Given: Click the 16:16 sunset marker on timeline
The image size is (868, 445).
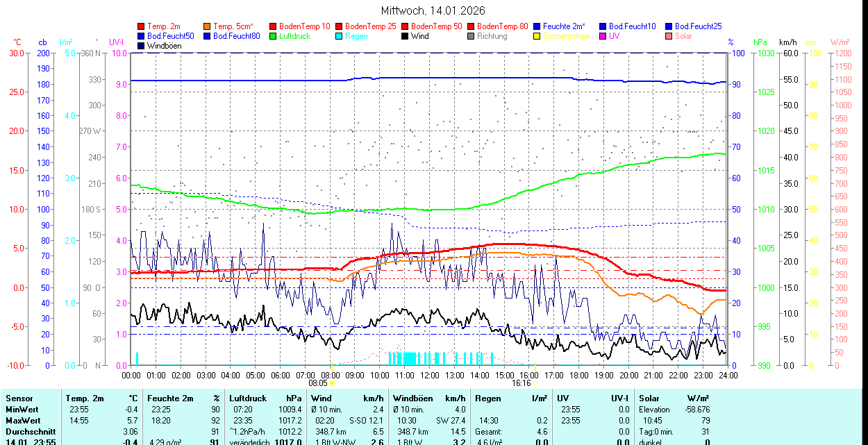Looking at the screenshot, I should 521,383.
